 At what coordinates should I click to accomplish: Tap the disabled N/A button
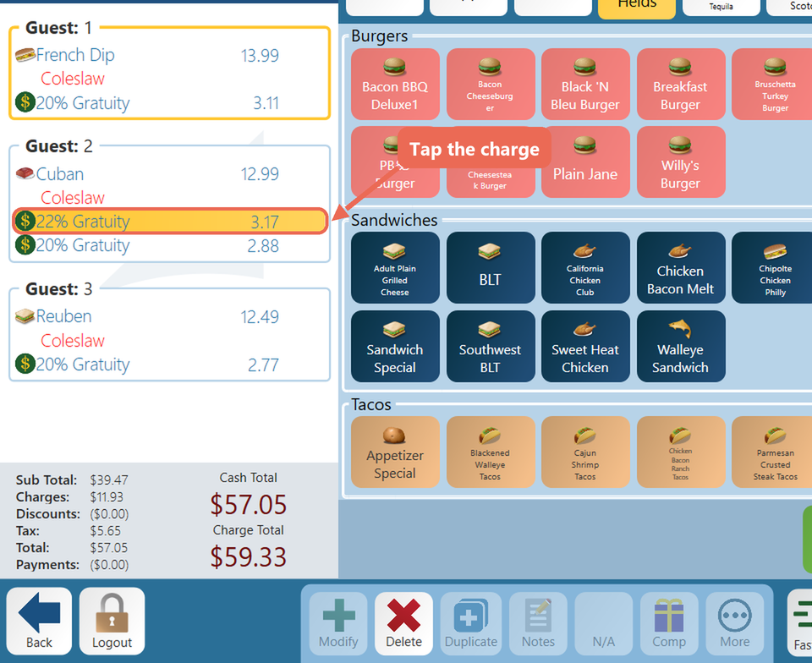pos(604,623)
